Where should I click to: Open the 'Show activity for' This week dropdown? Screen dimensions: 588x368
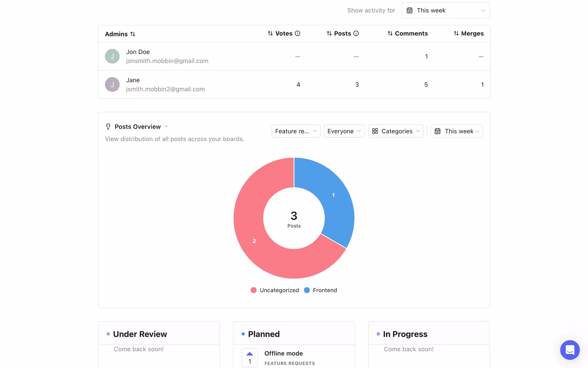click(446, 10)
